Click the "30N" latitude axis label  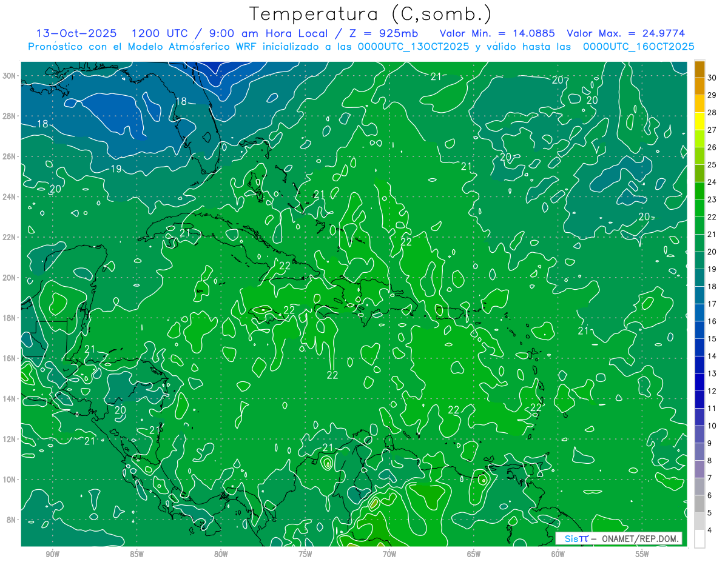pos(9,75)
